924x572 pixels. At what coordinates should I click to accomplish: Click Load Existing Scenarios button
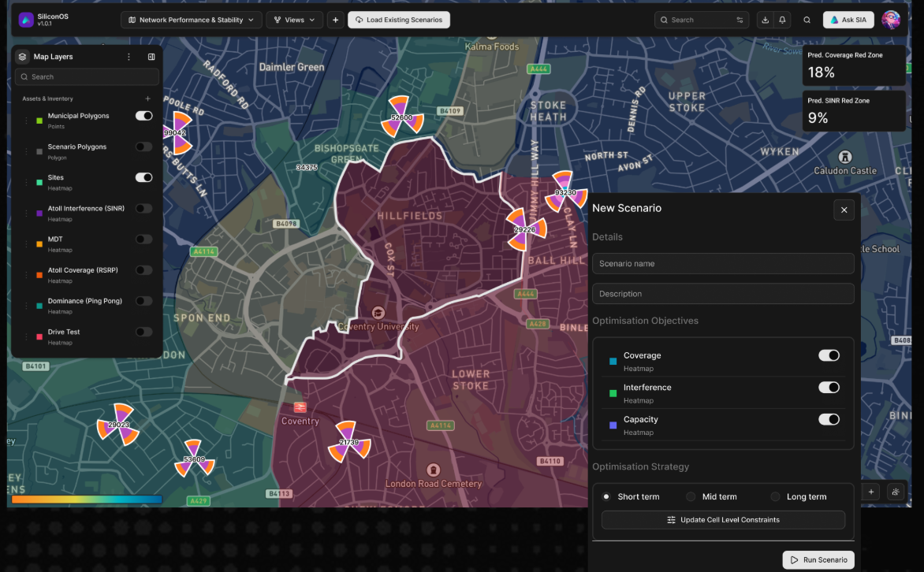(399, 20)
